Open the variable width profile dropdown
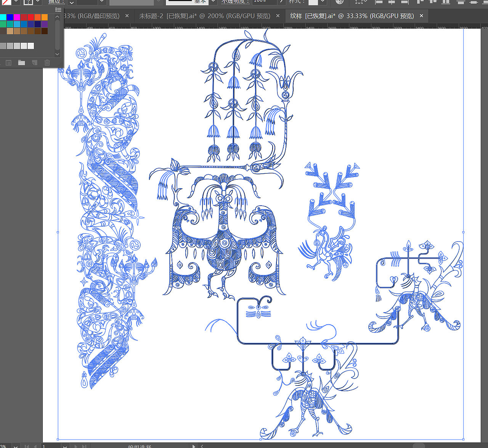Image resolution: width=488 pixels, height=448 pixels. 159,2
